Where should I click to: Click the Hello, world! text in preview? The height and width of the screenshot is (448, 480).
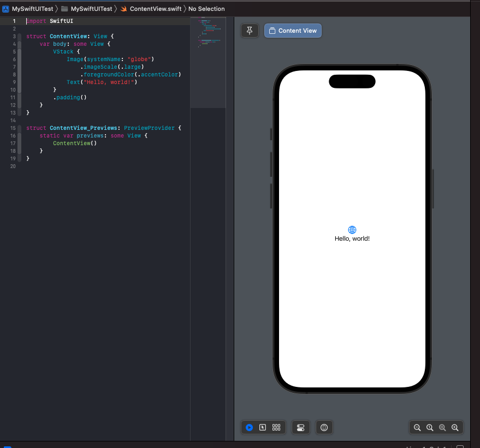point(352,238)
